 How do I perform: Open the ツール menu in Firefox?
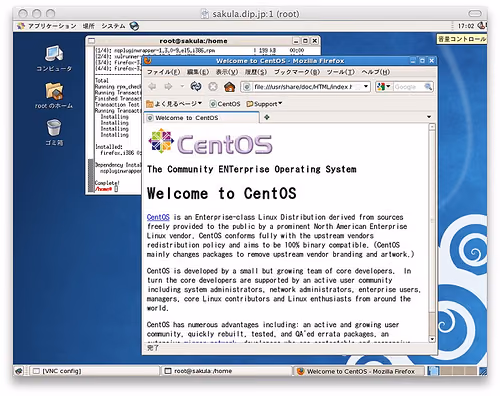(340, 72)
